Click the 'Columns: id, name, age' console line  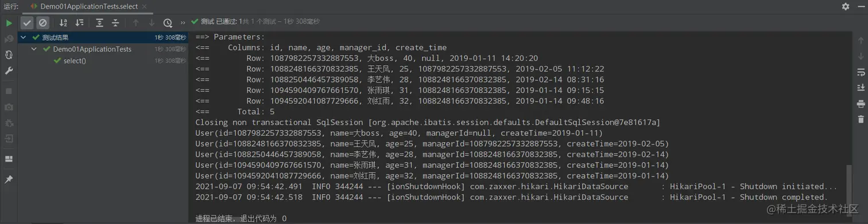click(x=321, y=48)
